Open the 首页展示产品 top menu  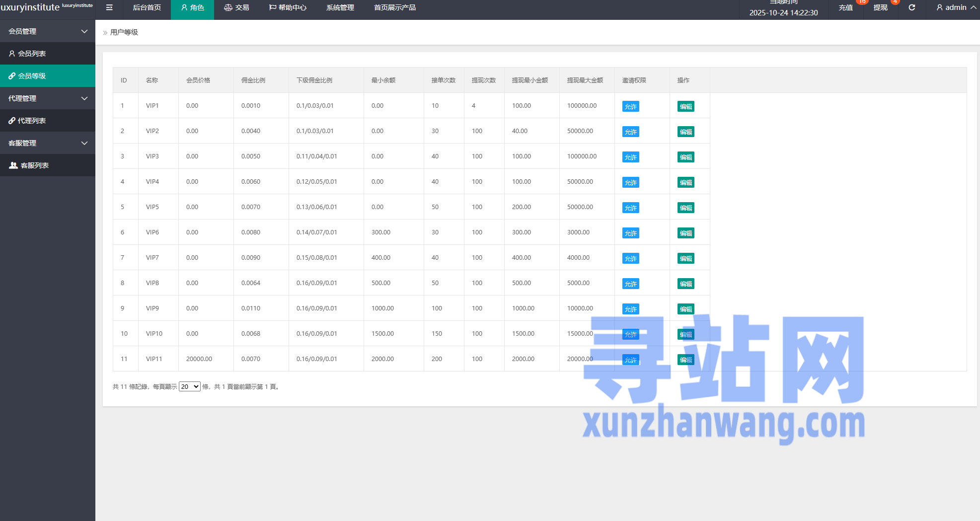click(394, 7)
